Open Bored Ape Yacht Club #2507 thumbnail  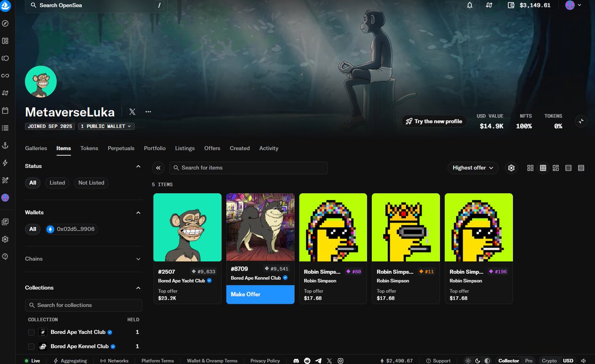tap(187, 227)
